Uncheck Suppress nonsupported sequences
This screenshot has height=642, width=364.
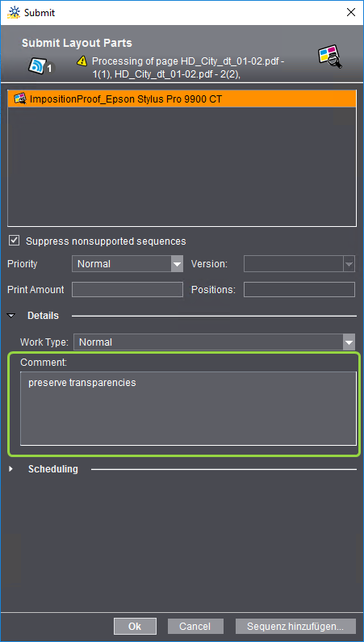15,241
